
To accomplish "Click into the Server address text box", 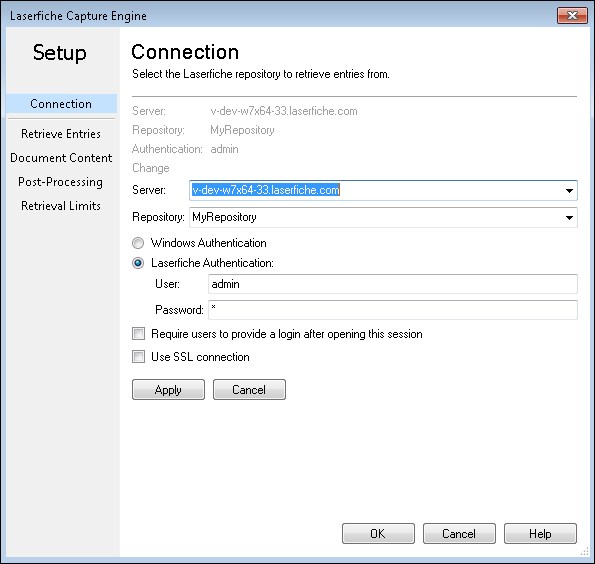I will click(x=376, y=191).
